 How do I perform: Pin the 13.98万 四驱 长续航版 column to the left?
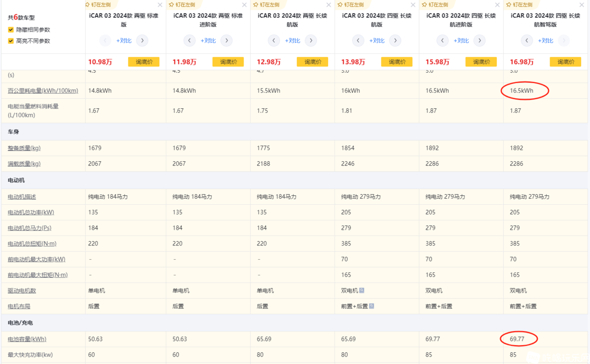pos(351,4)
